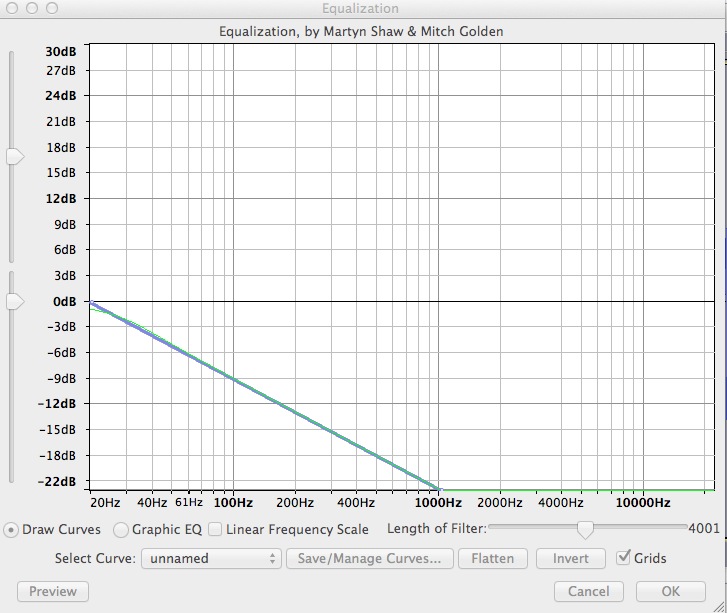This screenshot has width=727, height=613.
Task: Click the -22dB scale label
Action: click(57, 482)
